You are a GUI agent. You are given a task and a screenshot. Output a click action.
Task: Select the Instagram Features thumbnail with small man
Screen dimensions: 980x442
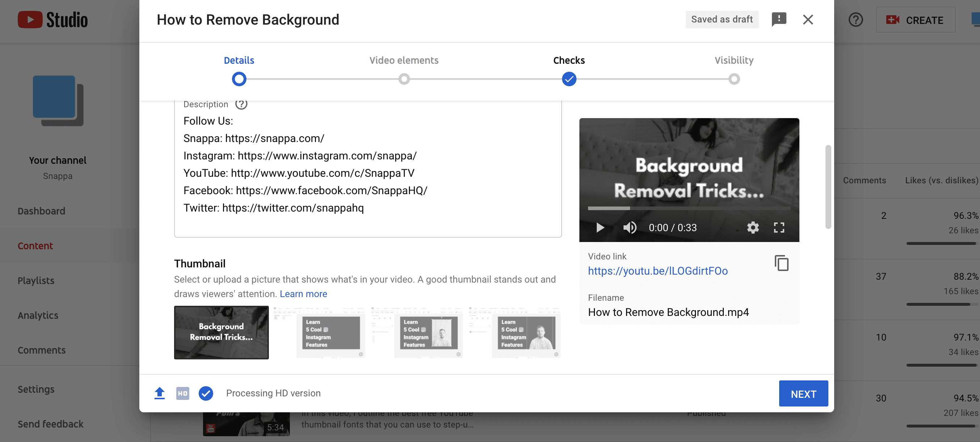click(x=417, y=332)
